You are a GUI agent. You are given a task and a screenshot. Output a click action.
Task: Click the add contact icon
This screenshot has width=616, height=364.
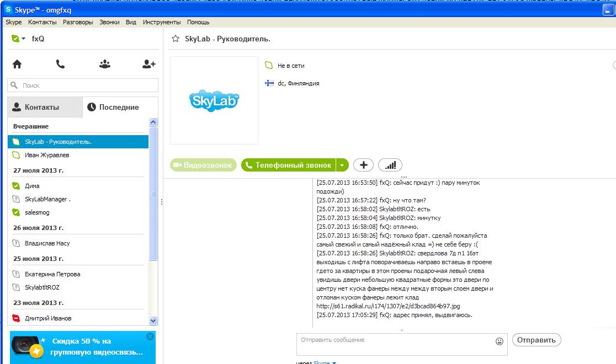pyautogui.click(x=149, y=64)
